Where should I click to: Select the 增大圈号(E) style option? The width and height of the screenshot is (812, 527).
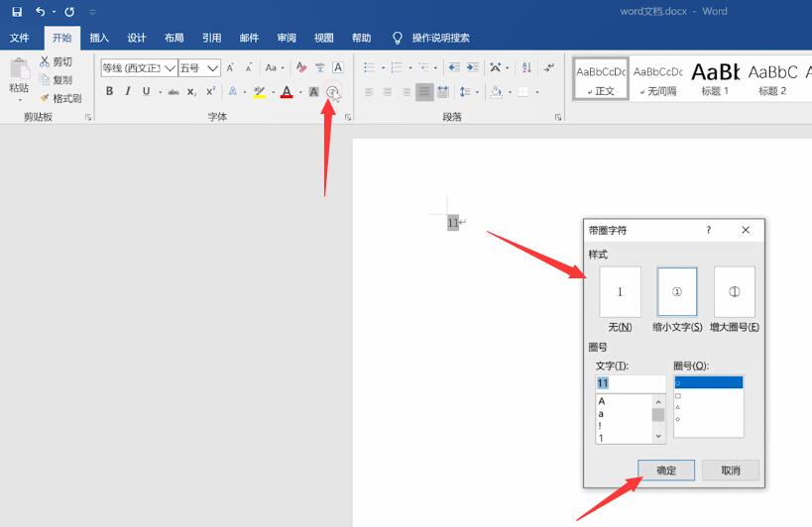tap(735, 291)
